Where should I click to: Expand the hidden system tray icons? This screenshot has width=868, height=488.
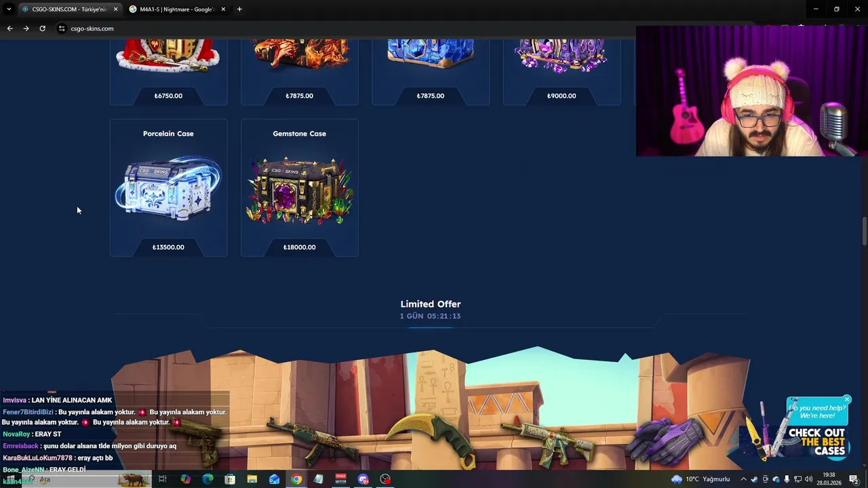click(x=743, y=479)
